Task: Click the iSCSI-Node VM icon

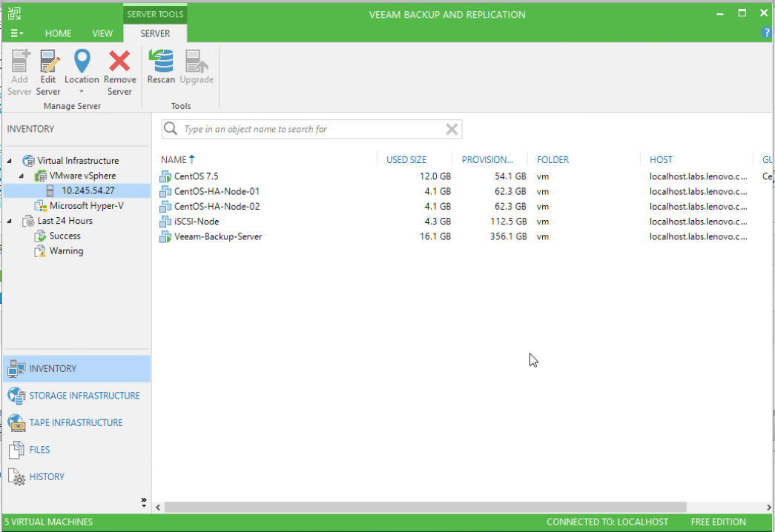Action: pos(165,222)
